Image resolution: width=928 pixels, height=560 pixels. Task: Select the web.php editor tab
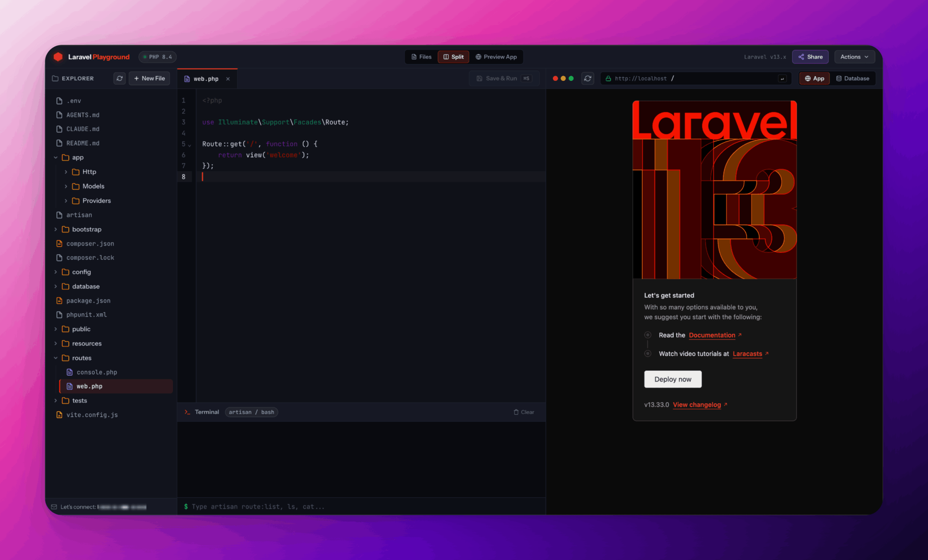coord(207,79)
